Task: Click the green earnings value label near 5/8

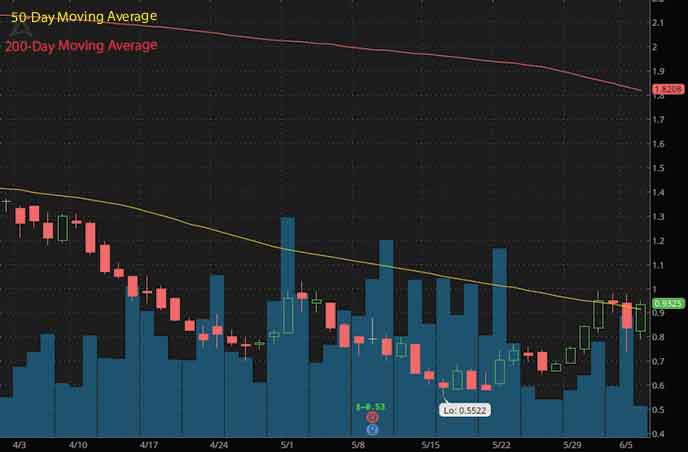Action: (x=370, y=407)
